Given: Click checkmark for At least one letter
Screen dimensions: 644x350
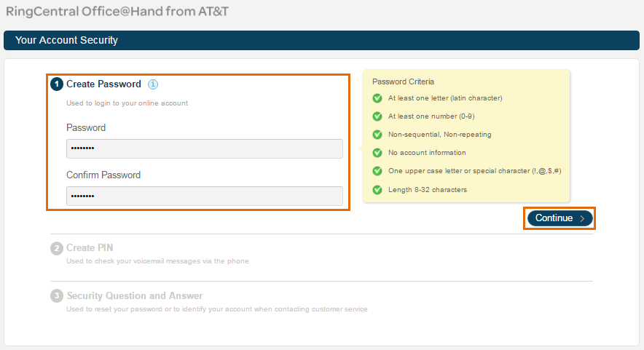Looking at the screenshot, I should pyautogui.click(x=377, y=98).
